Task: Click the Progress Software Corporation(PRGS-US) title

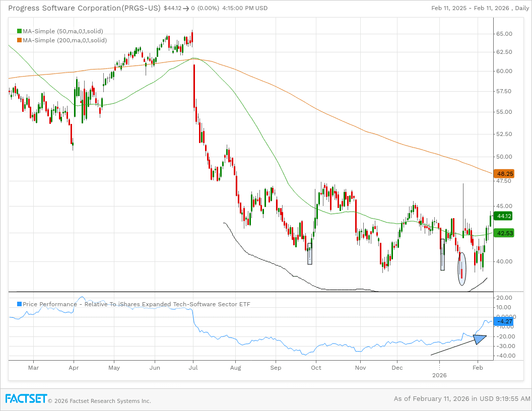Action: (84, 8)
